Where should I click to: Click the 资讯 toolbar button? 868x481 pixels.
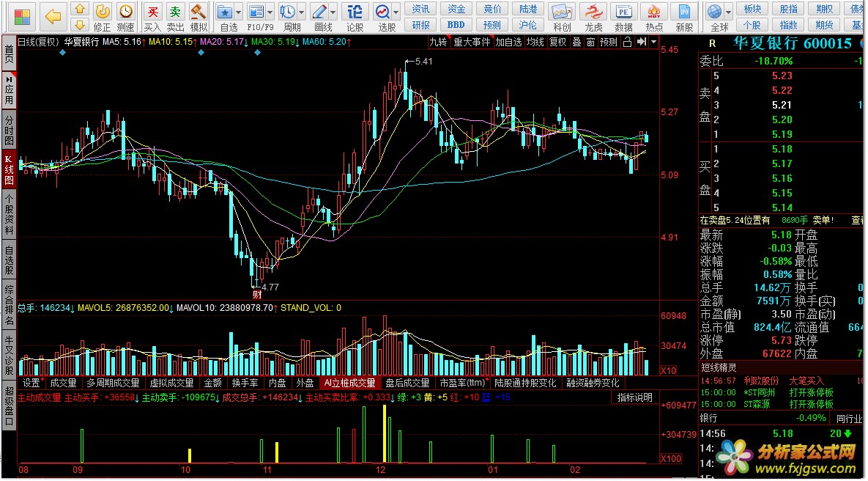pyautogui.click(x=420, y=9)
